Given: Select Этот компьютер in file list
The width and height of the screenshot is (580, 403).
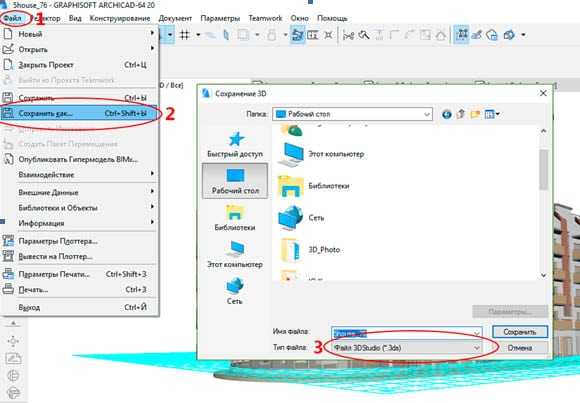Looking at the screenshot, I should click(321, 154).
